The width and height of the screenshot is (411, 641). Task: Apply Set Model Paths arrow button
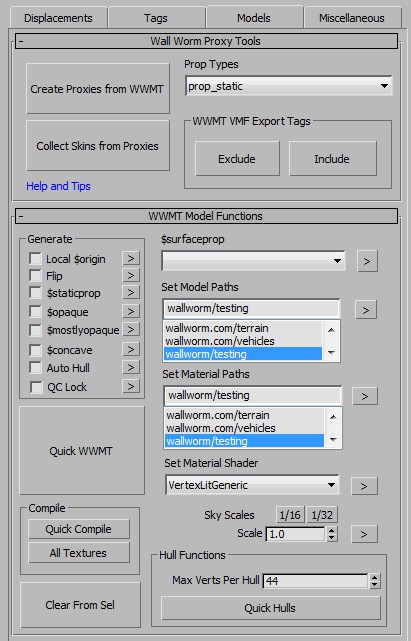(x=366, y=310)
